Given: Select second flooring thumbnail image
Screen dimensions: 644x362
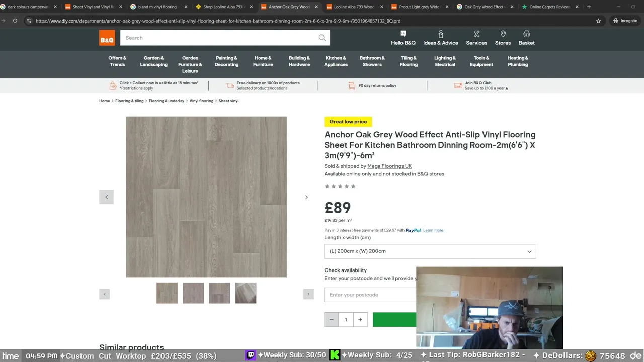Looking at the screenshot, I should click(x=193, y=293).
